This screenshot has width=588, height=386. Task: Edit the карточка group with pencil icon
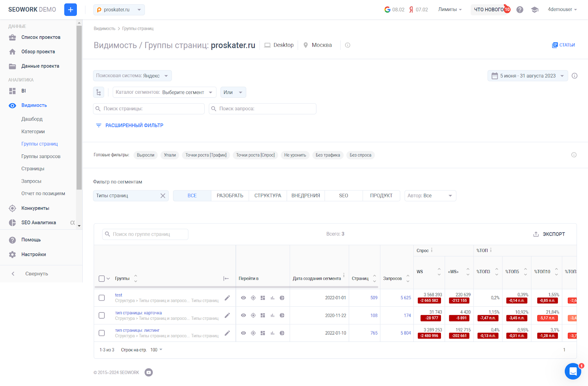[227, 315]
